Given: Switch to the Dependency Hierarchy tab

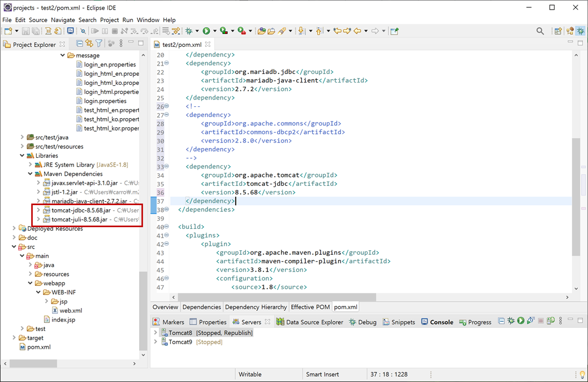Looking at the screenshot, I should pyautogui.click(x=256, y=307).
